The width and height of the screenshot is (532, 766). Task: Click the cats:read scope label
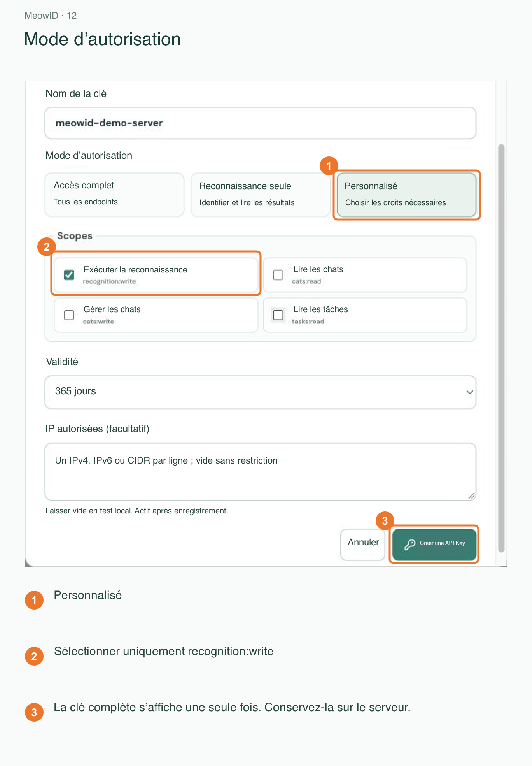(306, 281)
